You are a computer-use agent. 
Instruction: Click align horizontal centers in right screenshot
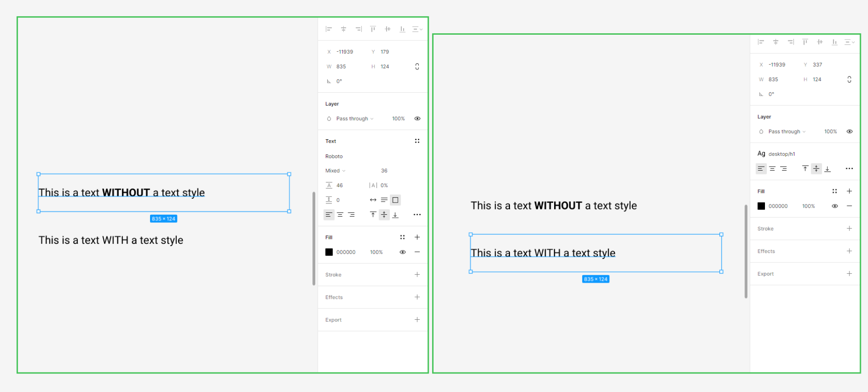(x=775, y=42)
